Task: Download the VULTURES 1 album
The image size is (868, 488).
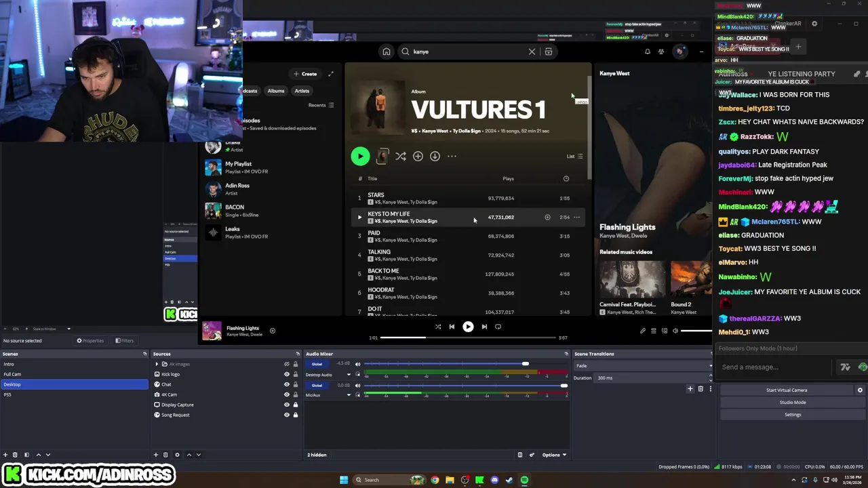Action: pyautogui.click(x=435, y=156)
